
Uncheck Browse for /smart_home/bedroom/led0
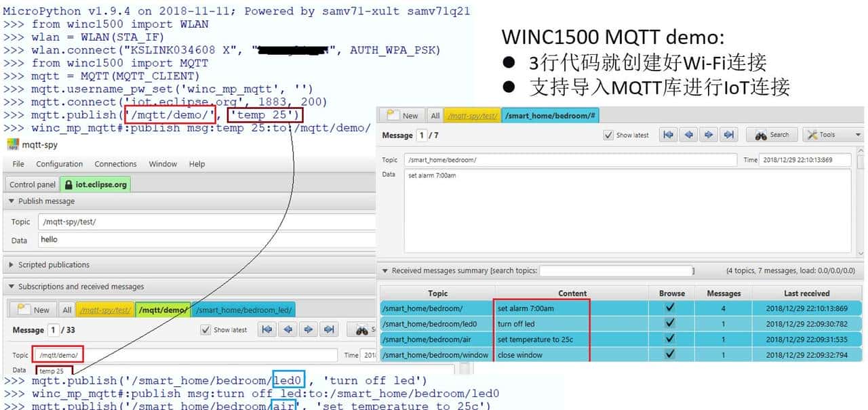[x=670, y=324]
